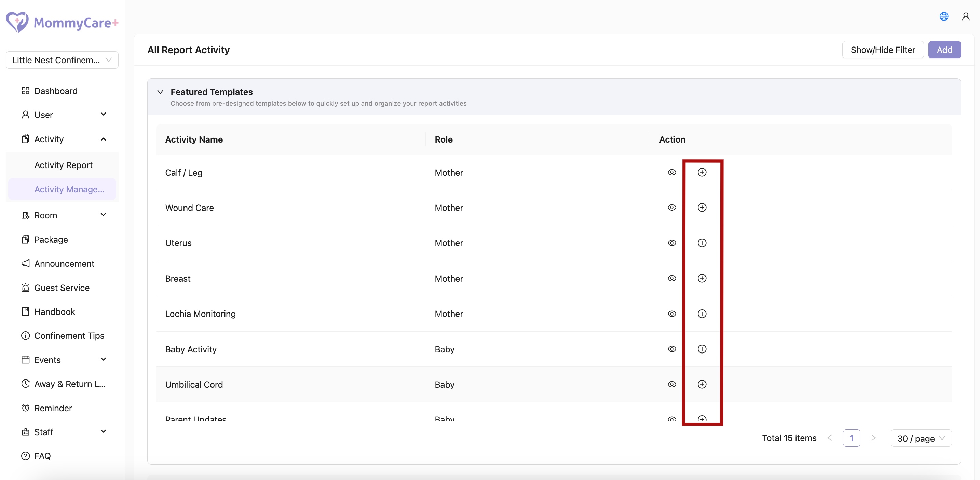Click the Baby role in Baby Activity row
980x480 pixels.
tap(444, 349)
